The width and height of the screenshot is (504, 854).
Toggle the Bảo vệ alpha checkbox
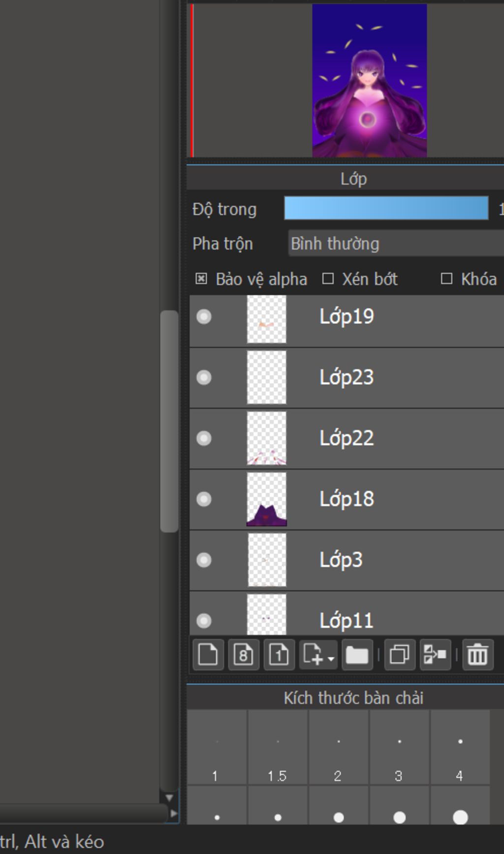pos(201,279)
